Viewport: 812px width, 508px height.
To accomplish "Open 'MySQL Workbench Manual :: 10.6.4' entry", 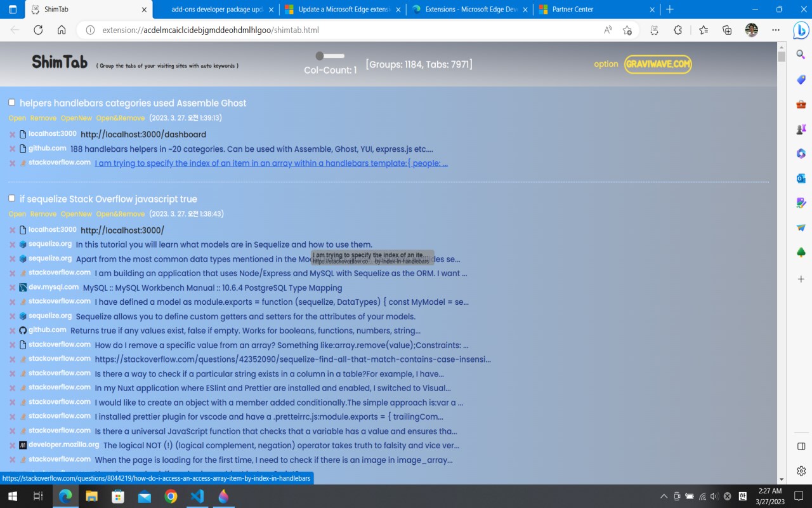I will 213,288.
